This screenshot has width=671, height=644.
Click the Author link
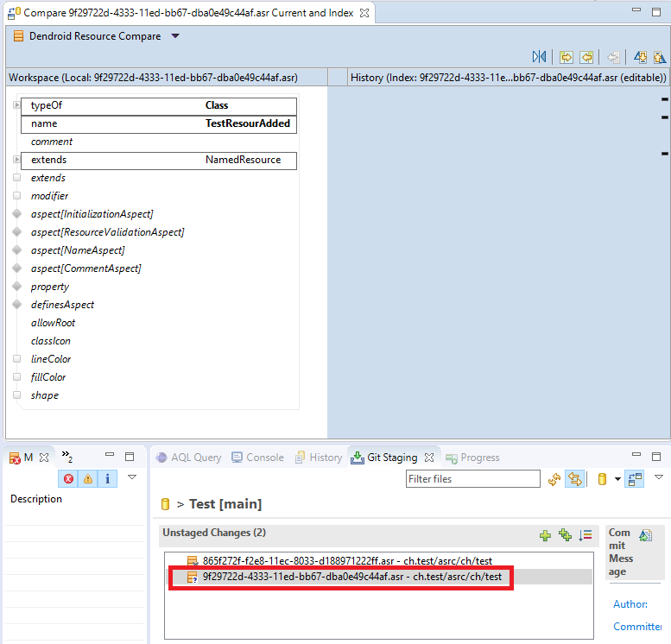630,604
